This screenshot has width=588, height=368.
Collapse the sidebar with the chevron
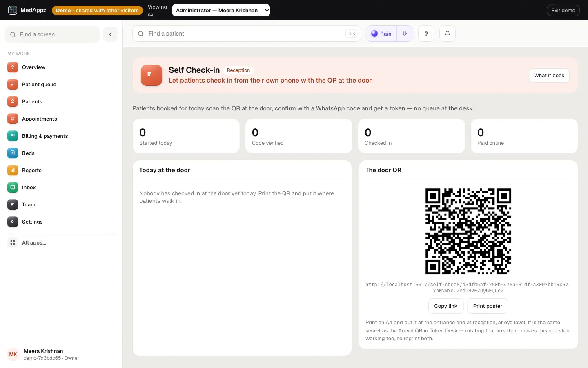110,34
